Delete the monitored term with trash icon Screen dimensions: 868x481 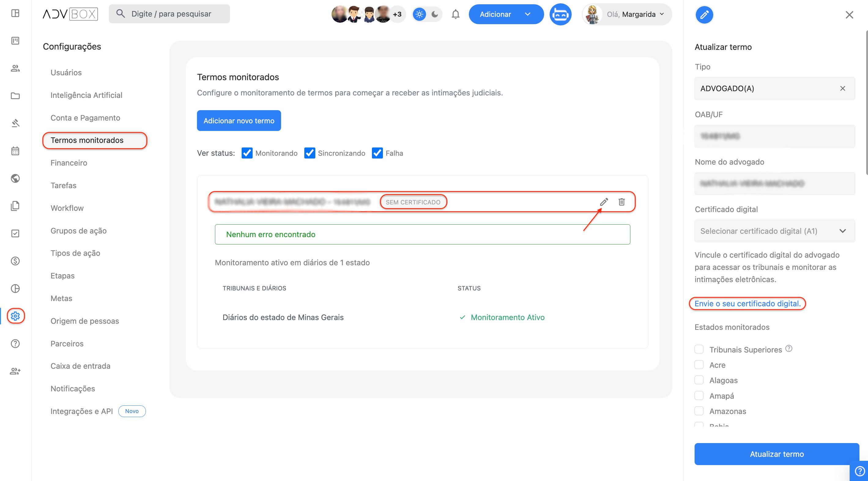(622, 202)
